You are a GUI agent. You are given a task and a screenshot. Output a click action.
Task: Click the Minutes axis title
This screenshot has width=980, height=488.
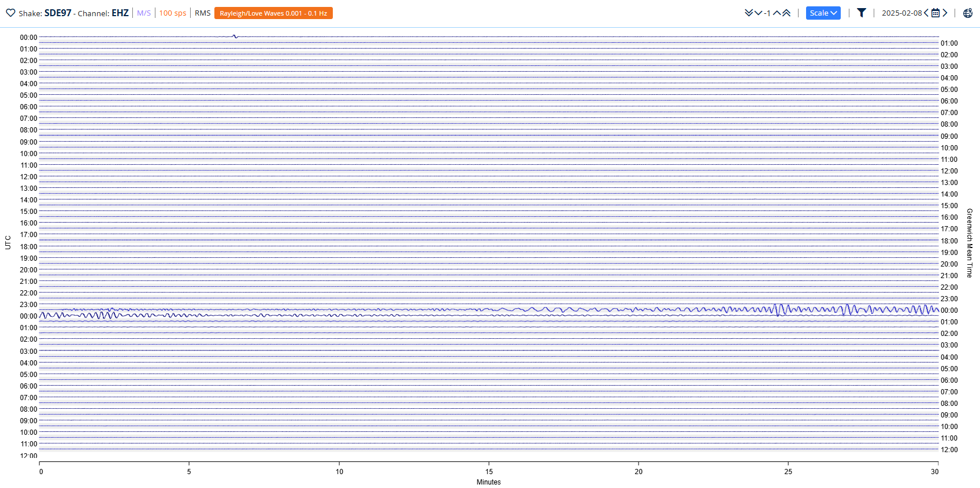coord(489,482)
